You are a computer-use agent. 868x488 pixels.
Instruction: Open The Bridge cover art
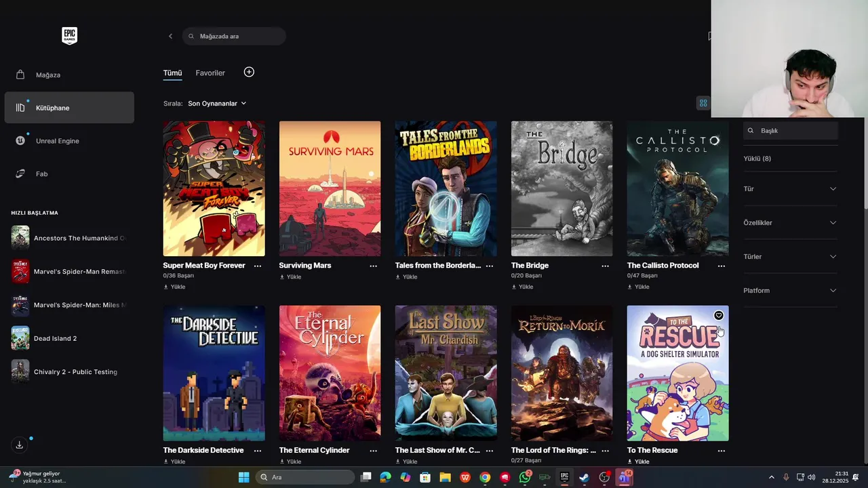561,188
